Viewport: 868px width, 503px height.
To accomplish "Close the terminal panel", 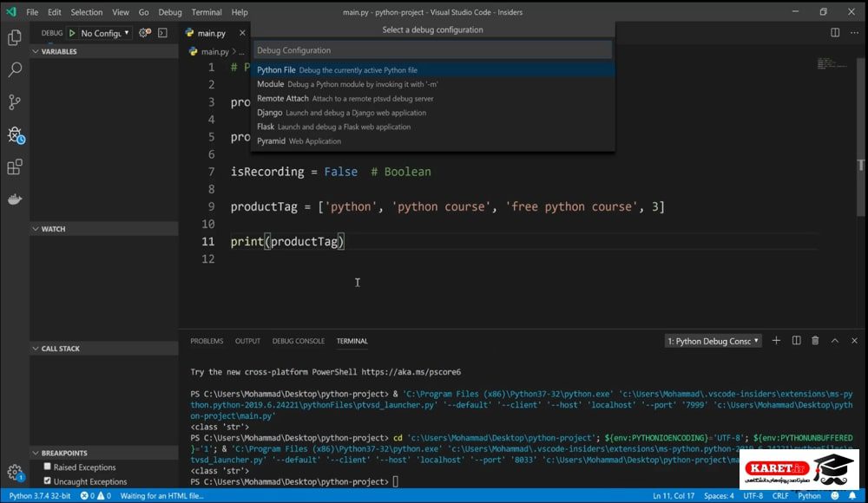I will [x=854, y=341].
